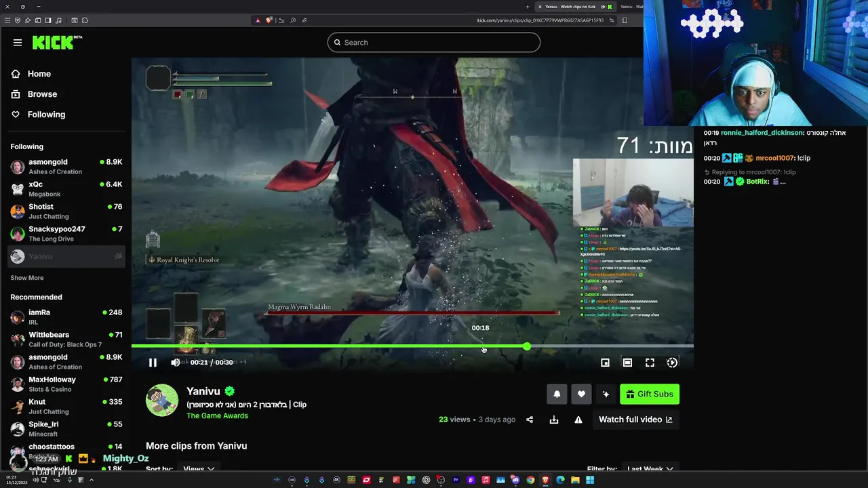Open Microsoft Edge from taskbar

tap(560, 480)
